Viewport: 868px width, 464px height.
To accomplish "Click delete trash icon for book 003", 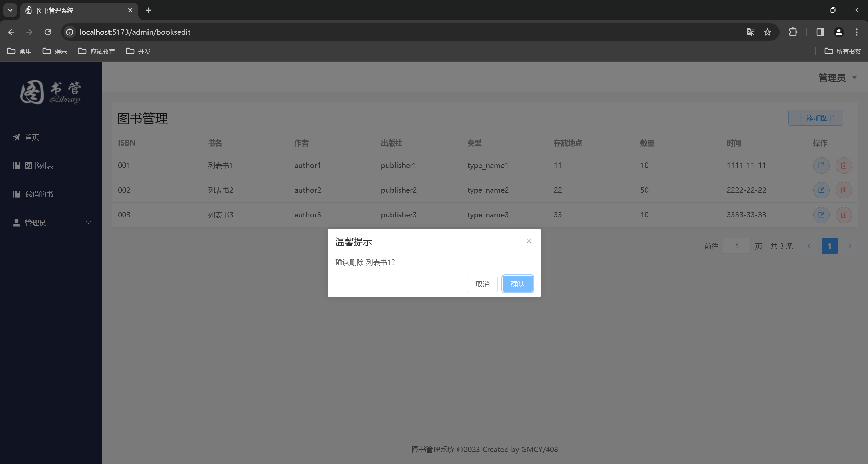I will click(x=844, y=215).
